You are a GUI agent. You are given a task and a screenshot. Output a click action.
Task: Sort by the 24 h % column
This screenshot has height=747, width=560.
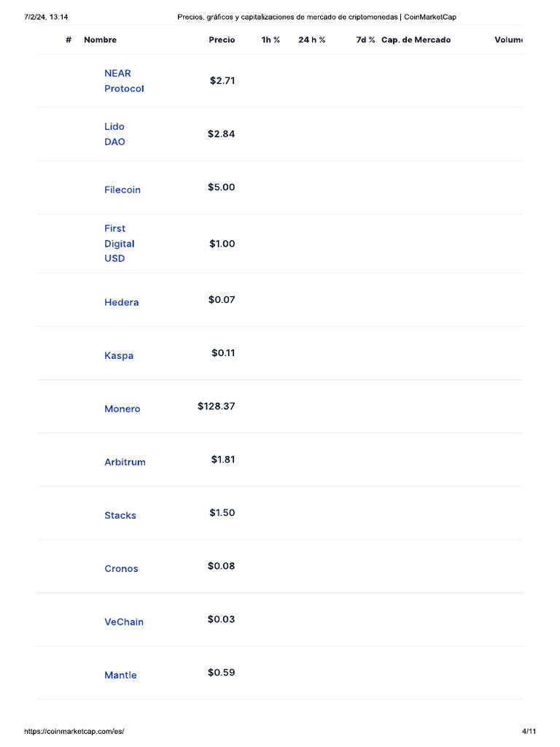312,40
